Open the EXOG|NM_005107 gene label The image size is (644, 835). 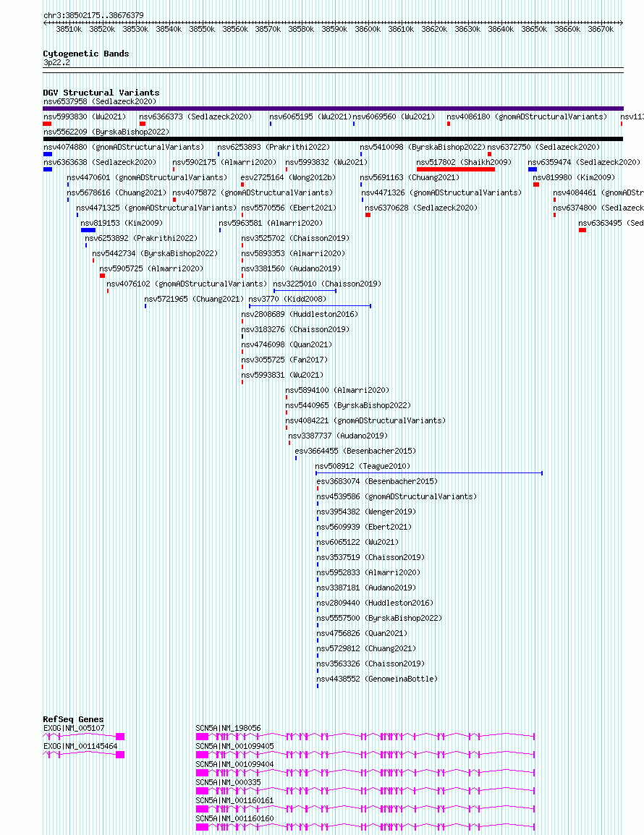(x=74, y=728)
